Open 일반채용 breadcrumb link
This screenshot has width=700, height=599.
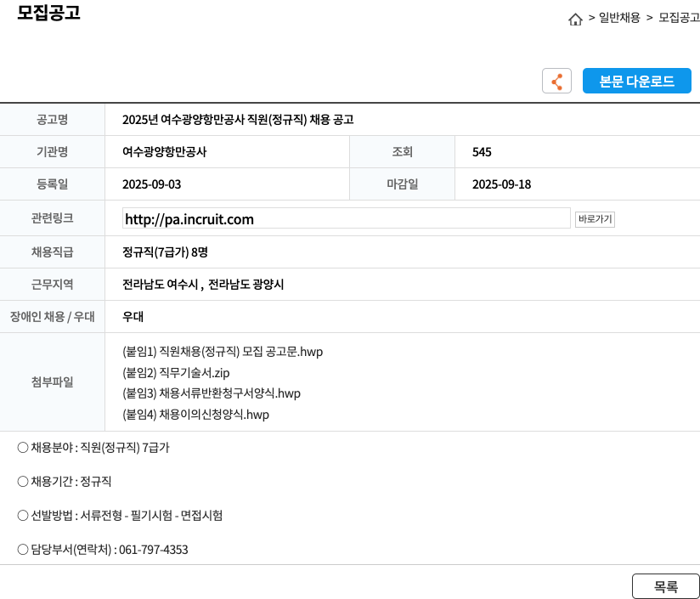pyautogui.click(x=619, y=18)
